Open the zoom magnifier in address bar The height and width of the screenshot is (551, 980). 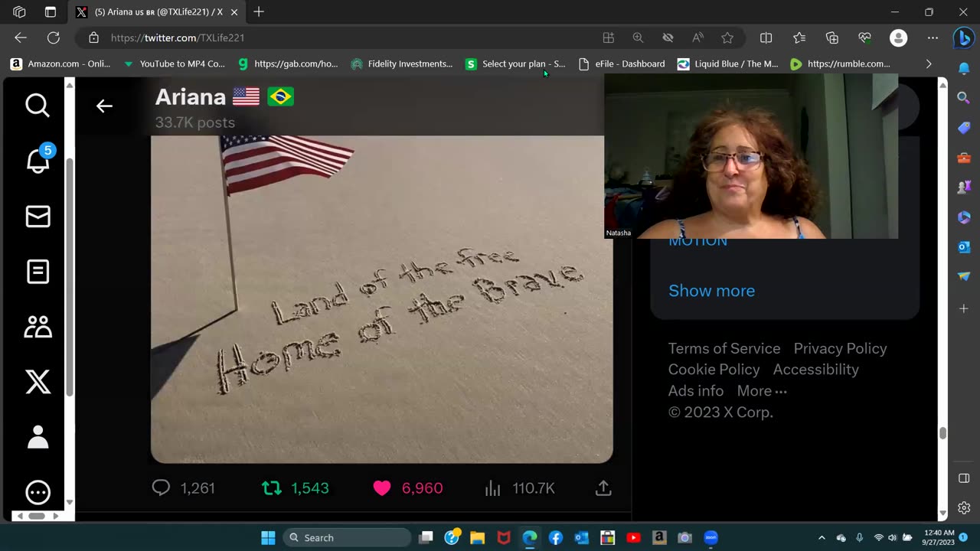tap(638, 37)
